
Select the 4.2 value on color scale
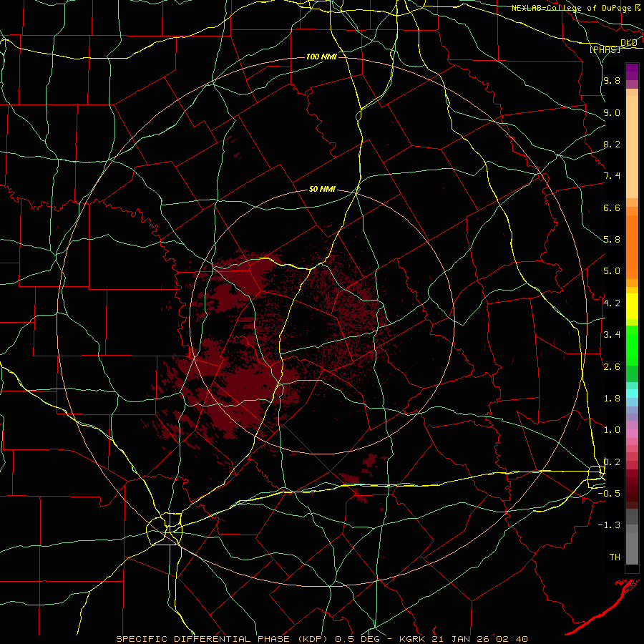pos(612,303)
